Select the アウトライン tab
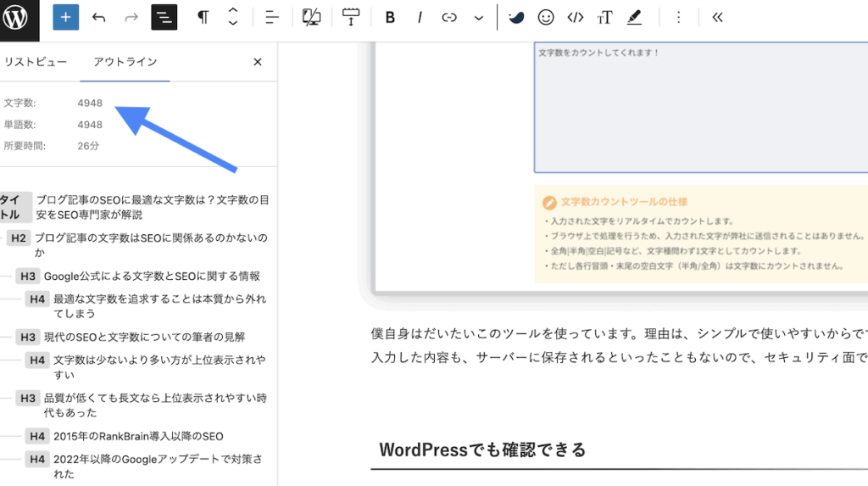868x486 pixels. [125, 62]
